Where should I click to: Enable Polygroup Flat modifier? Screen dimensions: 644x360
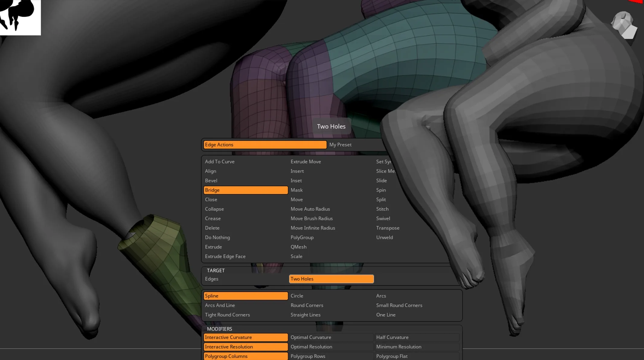417,356
